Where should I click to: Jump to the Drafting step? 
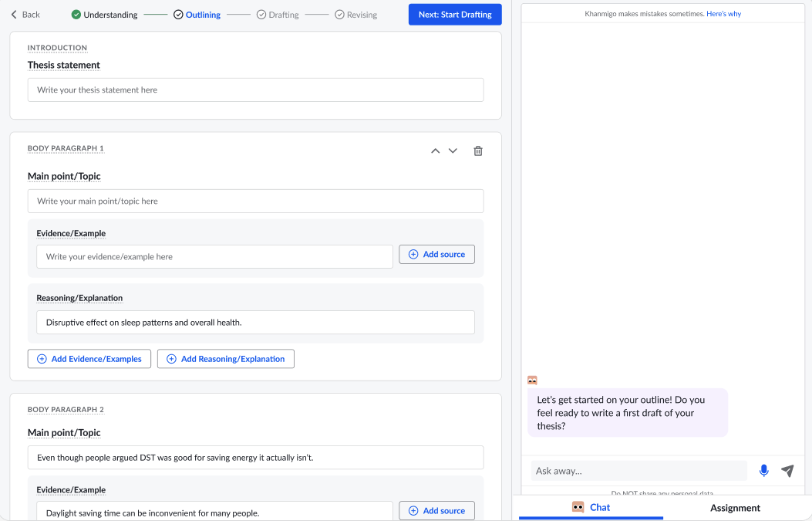(278, 15)
